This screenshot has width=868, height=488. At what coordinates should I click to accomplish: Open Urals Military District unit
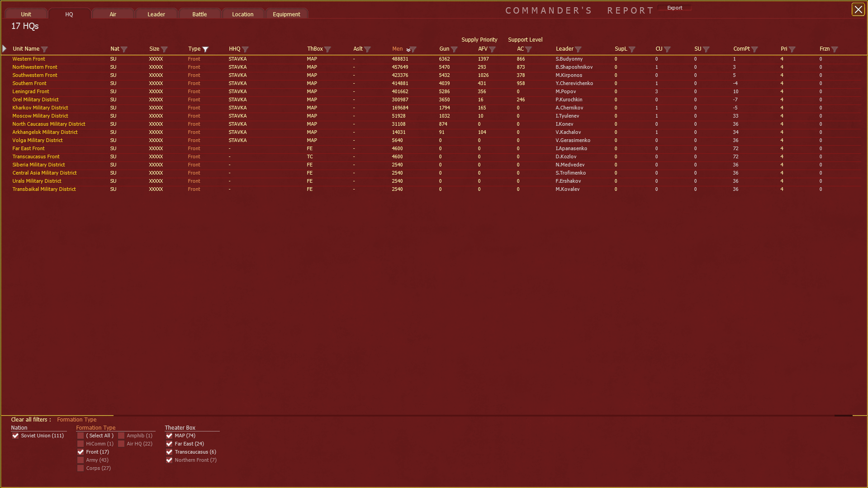pos(37,181)
